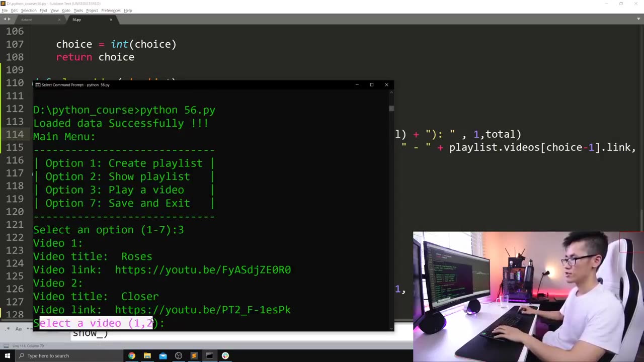Click 'Option 3: Play a video' in Command Prompt
The image size is (644, 362).
pyautogui.click(x=115, y=190)
